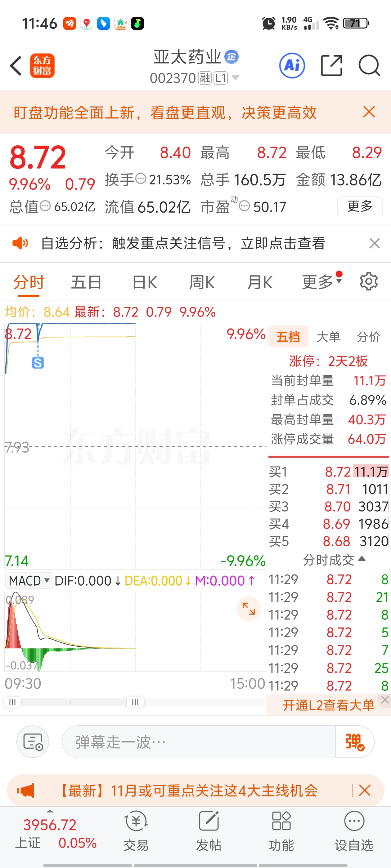Switch to the 周K tab

coord(202,282)
